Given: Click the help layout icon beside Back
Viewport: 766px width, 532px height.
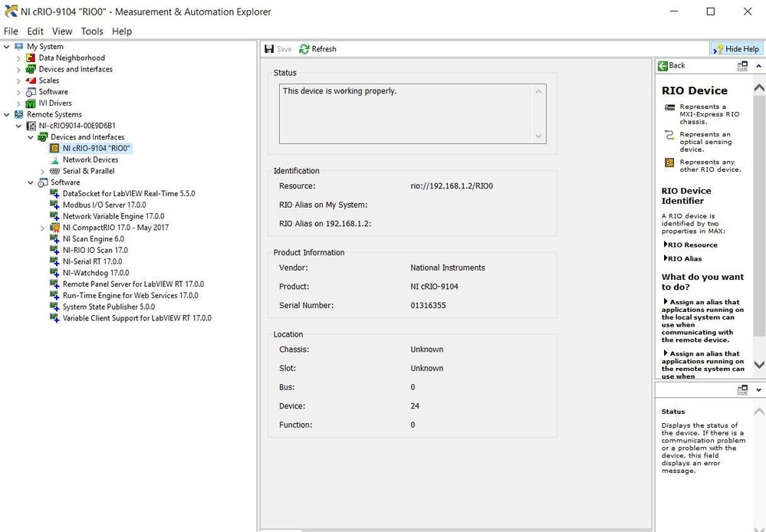Looking at the screenshot, I should pos(742,66).
